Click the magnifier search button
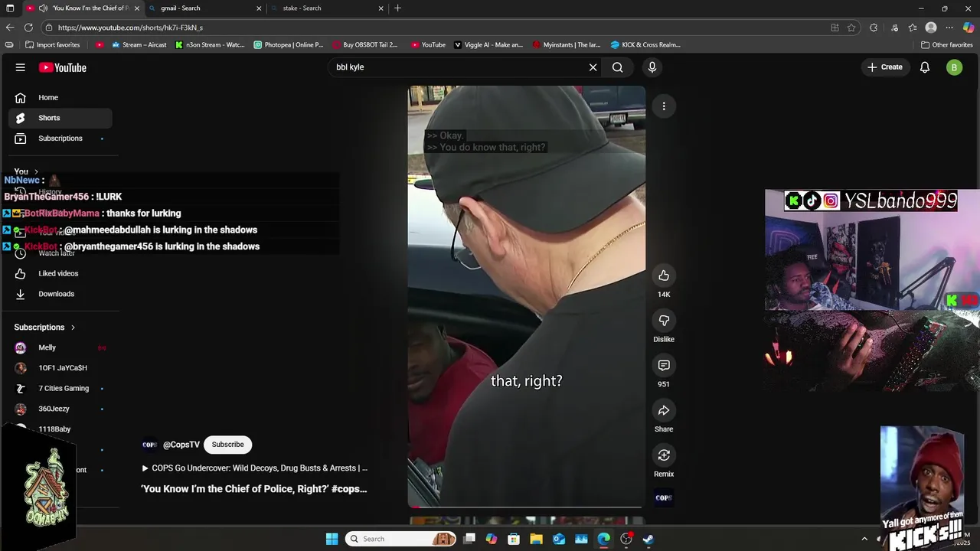Viewport: 980px width, 551px height. 617,67
